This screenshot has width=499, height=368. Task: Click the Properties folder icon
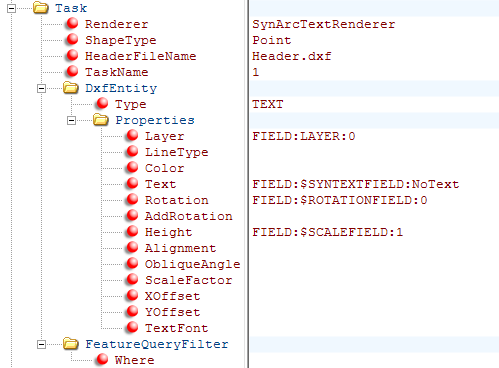(x=101, y=120)
